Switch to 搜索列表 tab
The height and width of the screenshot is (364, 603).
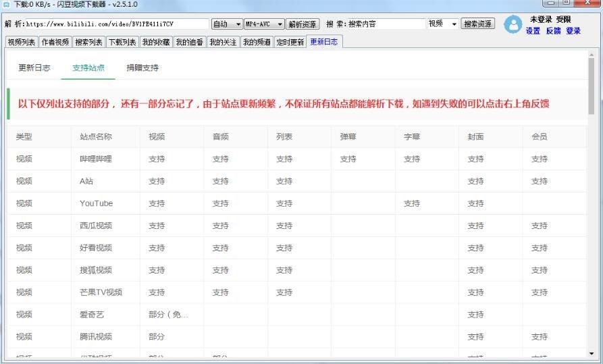[x=88, y=42]
